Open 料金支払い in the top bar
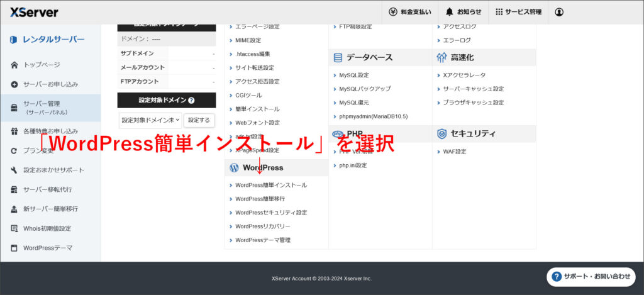 pos(410,12)
